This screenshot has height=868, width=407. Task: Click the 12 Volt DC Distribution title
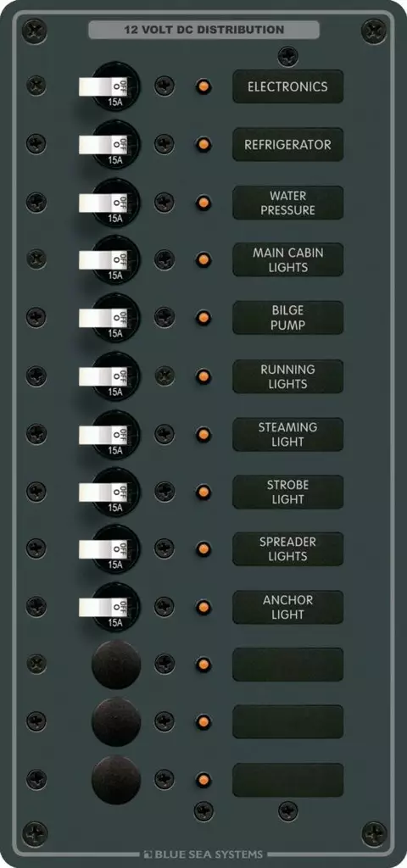coord(203,30)
